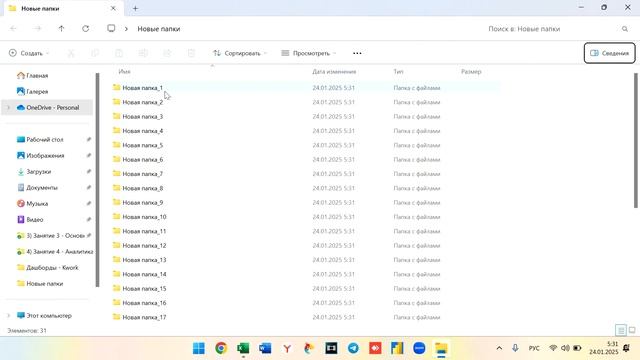Click the breadcrumb chevron before Новые папки
Image resolution: width=640 pixels, height=360 pixels.
click(126, 29)
